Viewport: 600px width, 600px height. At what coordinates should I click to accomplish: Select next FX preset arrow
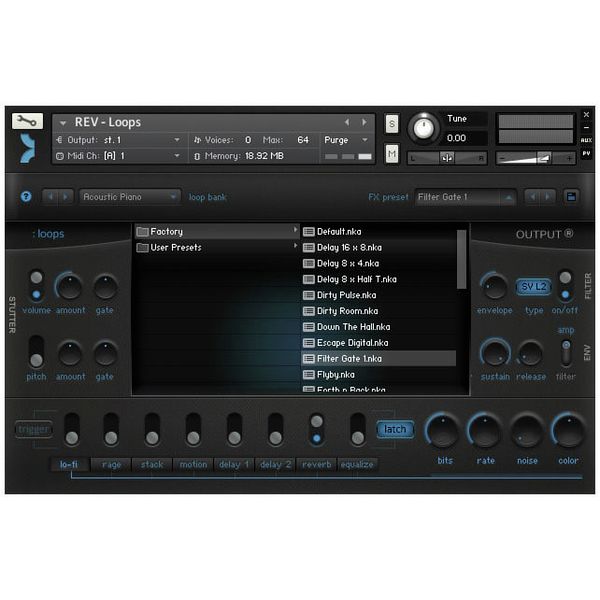pos(548,197)
